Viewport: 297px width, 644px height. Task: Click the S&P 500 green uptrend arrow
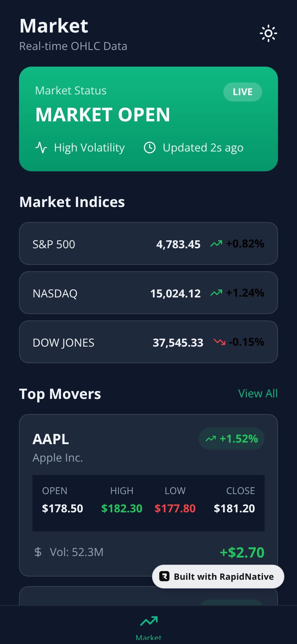click(216, 243)
